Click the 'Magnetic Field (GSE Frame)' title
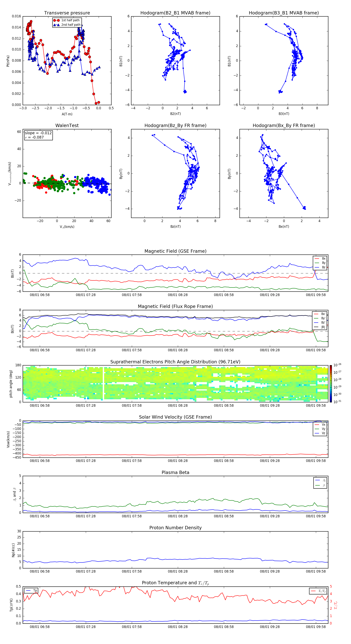 (x=175, y=251)
